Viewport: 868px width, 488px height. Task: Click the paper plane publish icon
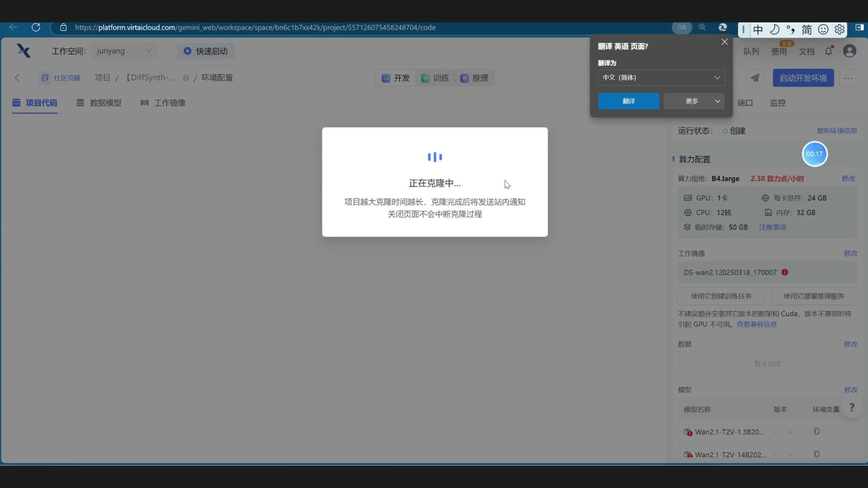(x=755, y=78)
